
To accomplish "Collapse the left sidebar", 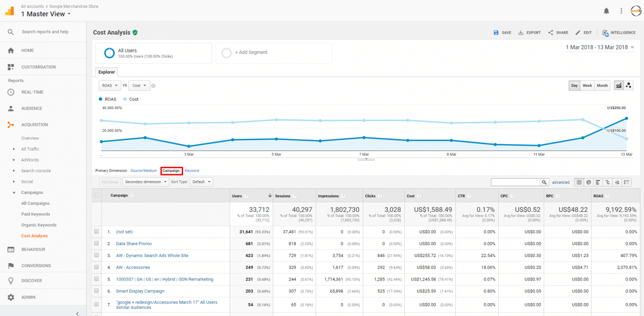I will (x=77, y=314).
